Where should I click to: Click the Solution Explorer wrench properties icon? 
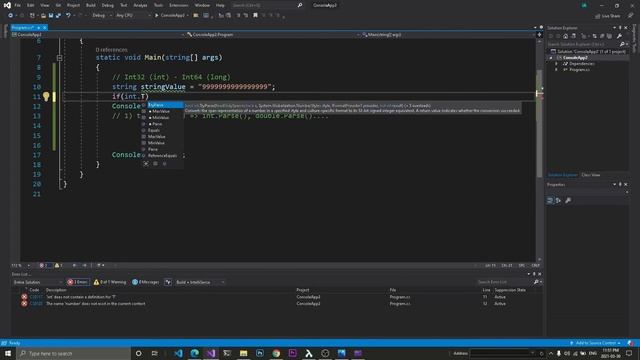pos(619,36)
